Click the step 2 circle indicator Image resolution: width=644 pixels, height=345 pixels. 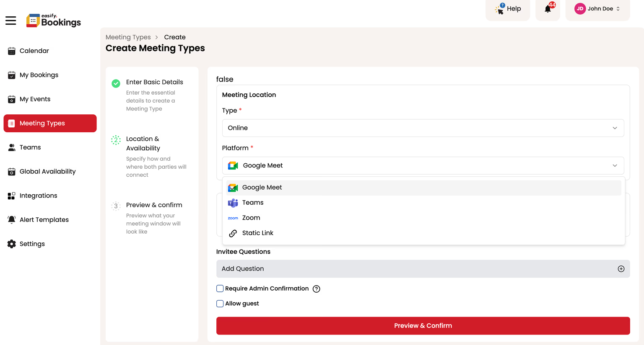click(116, 140)
